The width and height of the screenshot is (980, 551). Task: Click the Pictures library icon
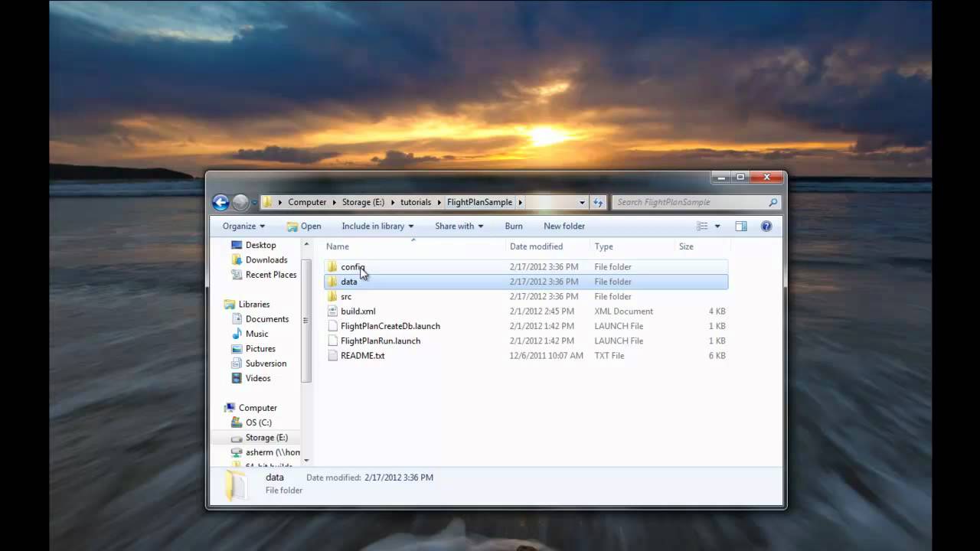tap(237, 348)
